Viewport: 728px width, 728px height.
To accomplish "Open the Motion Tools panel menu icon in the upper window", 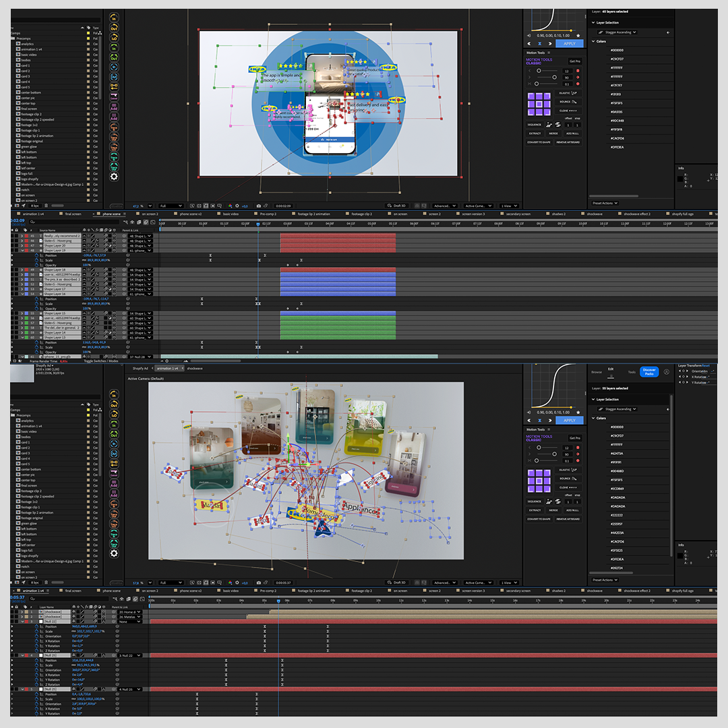I will (549, 53).
